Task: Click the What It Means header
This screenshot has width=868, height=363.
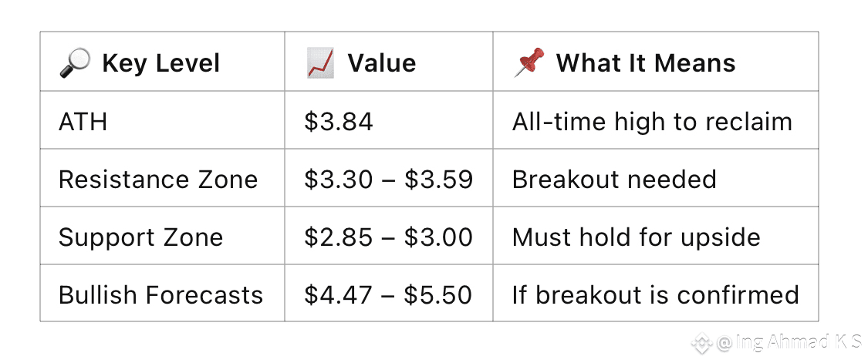Action: click(646, 62)
